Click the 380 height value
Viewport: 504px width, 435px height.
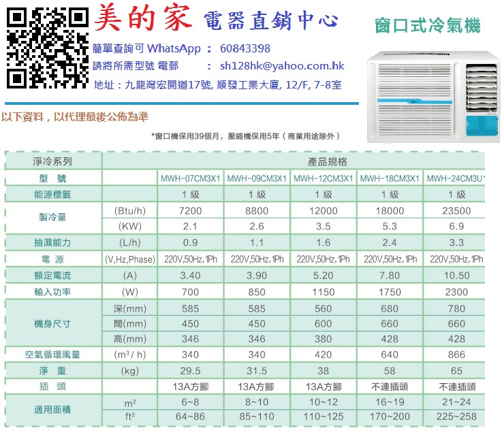coord(324,338)
